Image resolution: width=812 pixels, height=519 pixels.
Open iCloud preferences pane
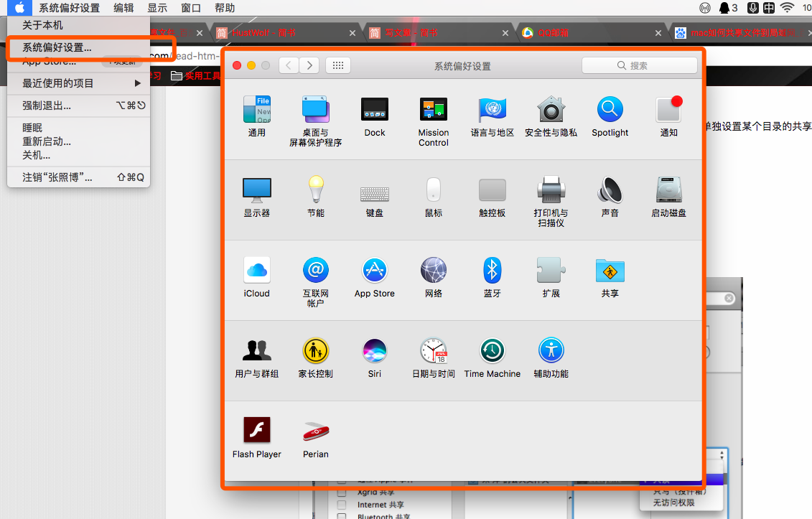[x=257, y=277]
